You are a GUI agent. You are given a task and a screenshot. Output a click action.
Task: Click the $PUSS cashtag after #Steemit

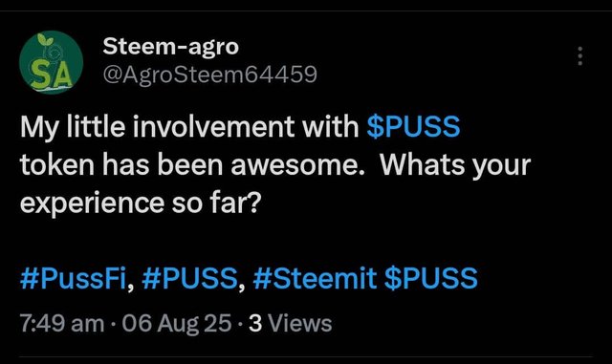pos(430,278)
